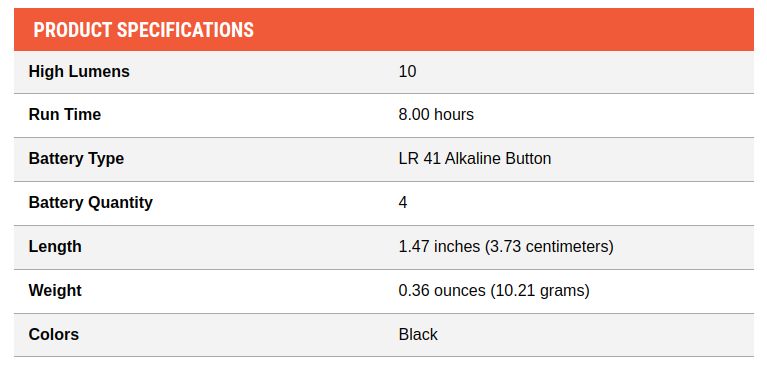Select the Length label
This screenshot has height=369, width=767.
tap(55, 247)
